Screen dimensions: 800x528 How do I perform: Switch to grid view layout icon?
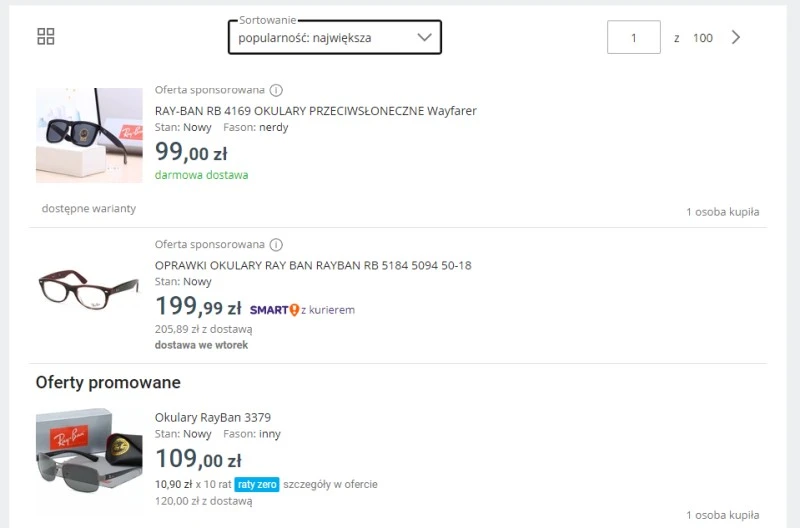coord(45,37)
